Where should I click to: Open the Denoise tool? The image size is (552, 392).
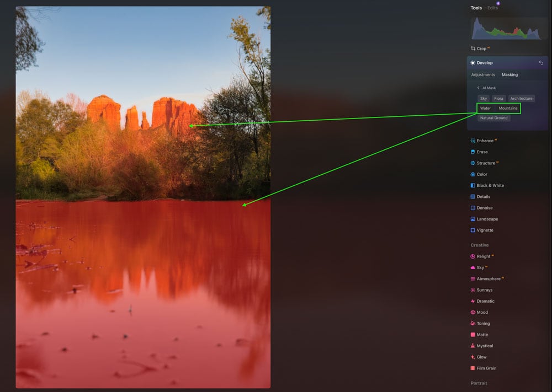point(481,208)
